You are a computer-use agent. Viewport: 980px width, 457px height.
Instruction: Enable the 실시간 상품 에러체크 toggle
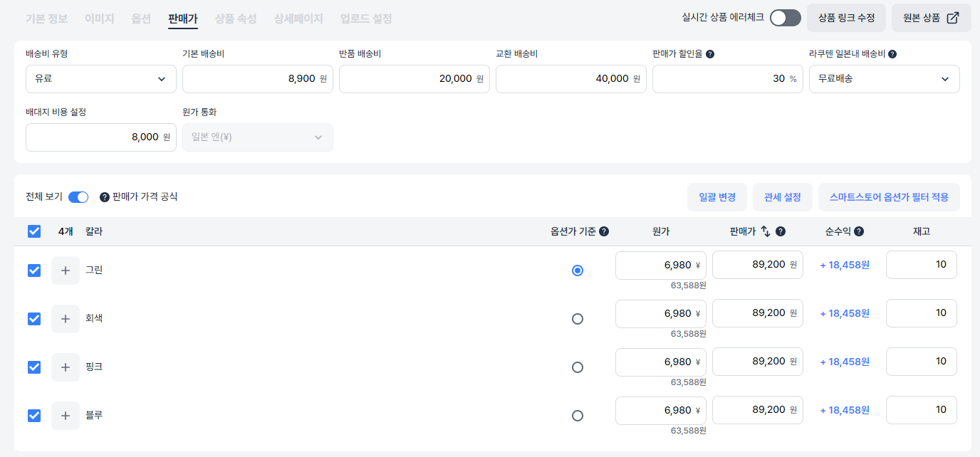tap(785, 17)
